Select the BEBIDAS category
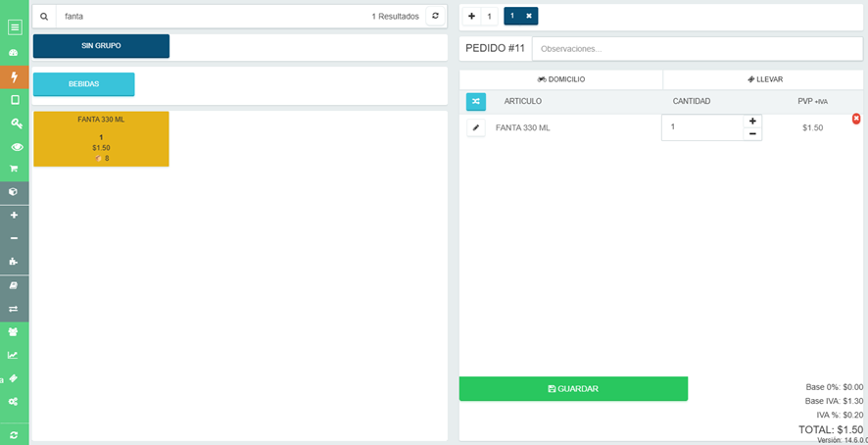Viewport: 868px width, 445px height. coord(83,84)
